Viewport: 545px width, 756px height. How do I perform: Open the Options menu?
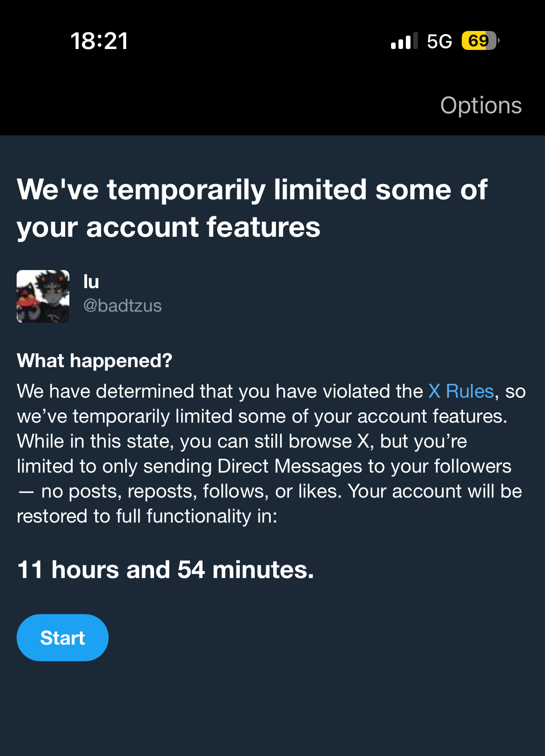click(x=481, y=105)
